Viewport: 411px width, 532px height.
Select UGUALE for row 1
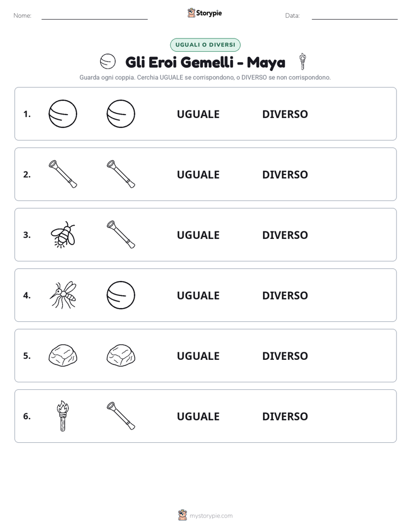tap(198, 114)
